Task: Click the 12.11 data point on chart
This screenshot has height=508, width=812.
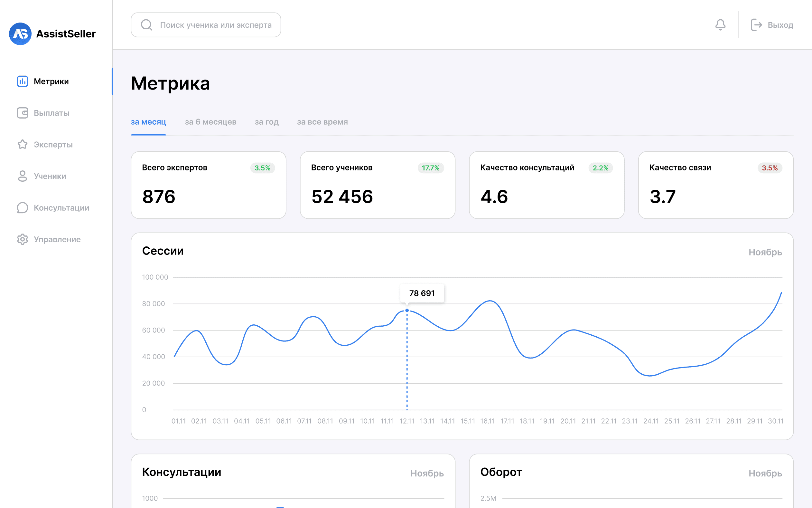Action: coord(407,311)
